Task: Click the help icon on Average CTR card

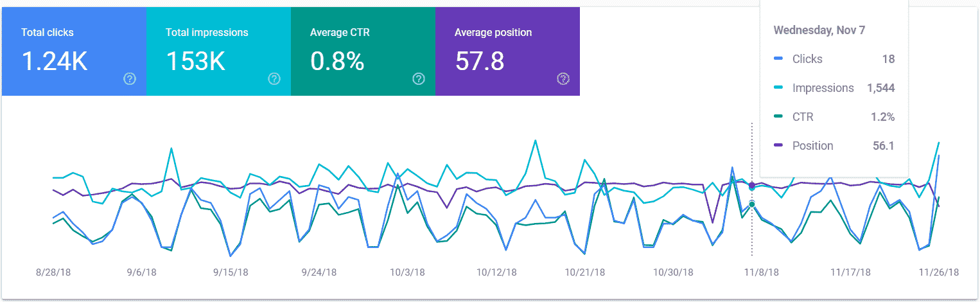Action: pyautogui.click(x=419, y=79)
